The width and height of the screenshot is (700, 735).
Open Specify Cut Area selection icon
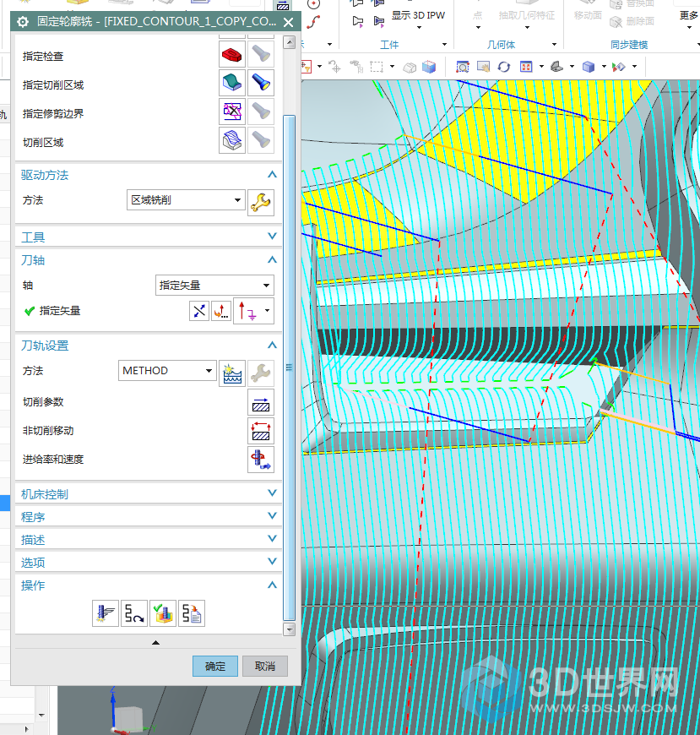pyautogui.click(x=232, y=84)
